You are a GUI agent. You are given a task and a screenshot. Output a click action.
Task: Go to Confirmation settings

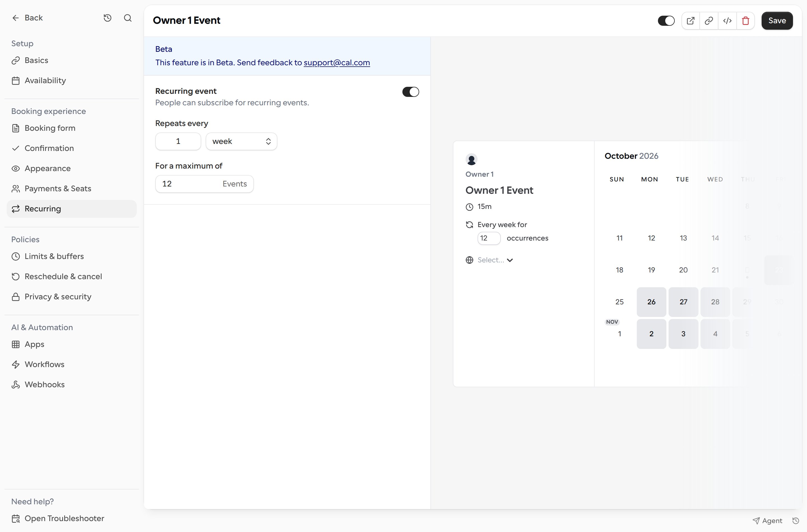pyautogui.click(x=72, y=148)
